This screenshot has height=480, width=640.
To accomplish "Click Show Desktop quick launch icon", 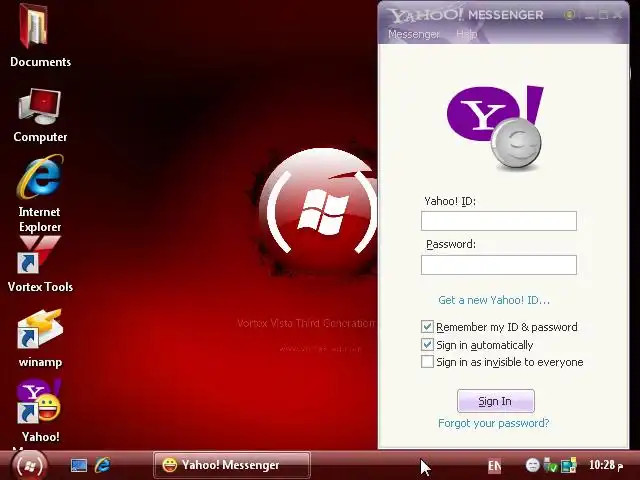I will click(x=79, y=465).
